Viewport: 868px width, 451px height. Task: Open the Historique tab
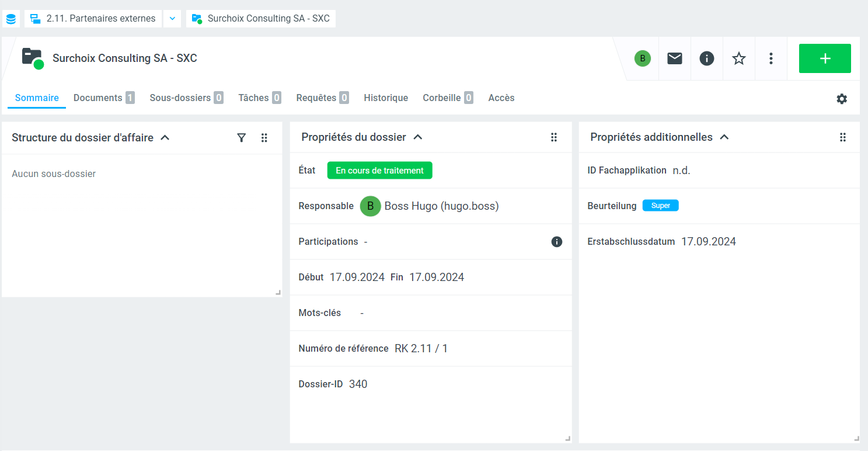click(x=386, y=98)
